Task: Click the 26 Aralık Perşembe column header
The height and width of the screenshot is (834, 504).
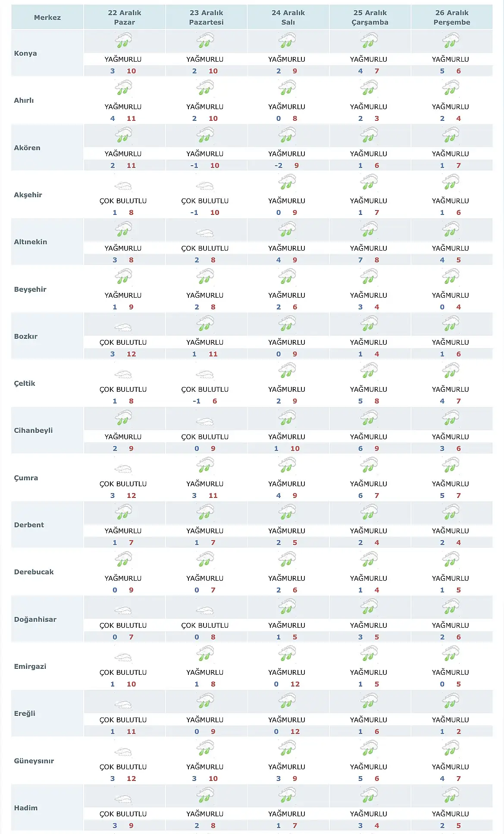Action: coord(452,17)
